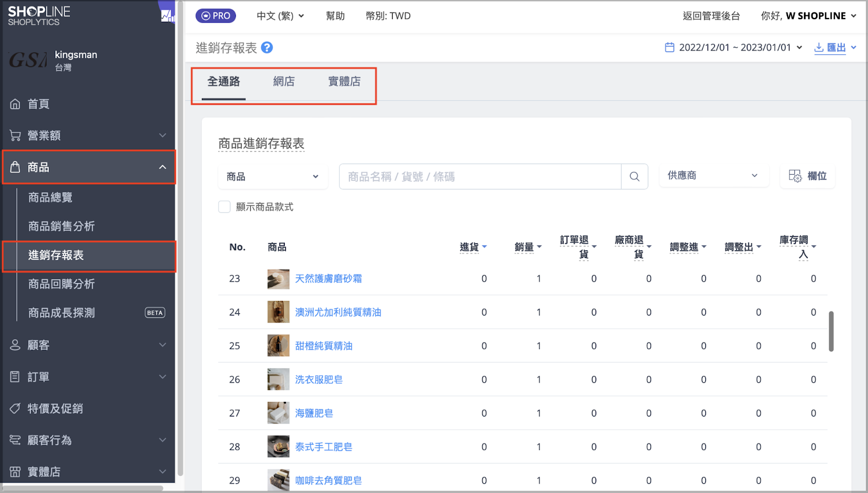Click the 匯出 export download icon
The image size is (868, 493).
click(819, 48)
